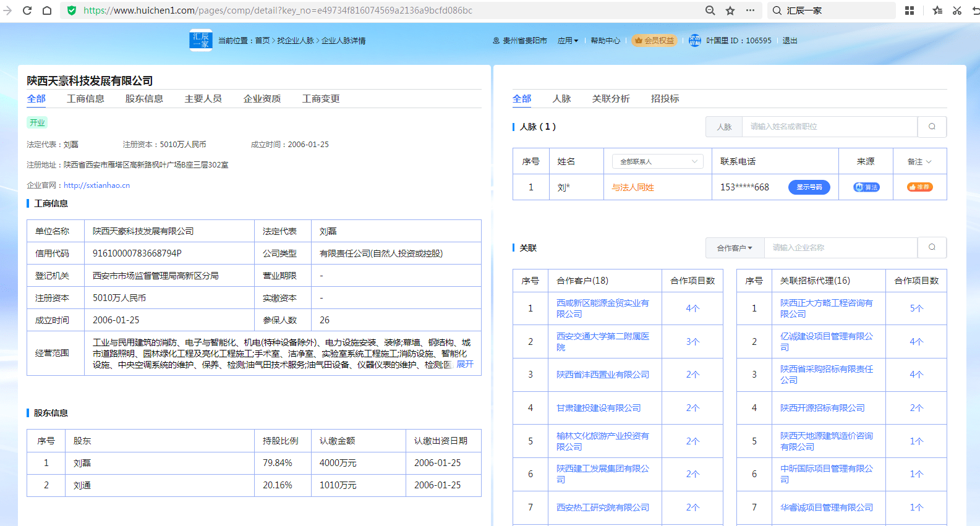This screenshot has width=980, height=526.
Task: Click the user avatar icon beside 叶国里
Action: [695, 41]
